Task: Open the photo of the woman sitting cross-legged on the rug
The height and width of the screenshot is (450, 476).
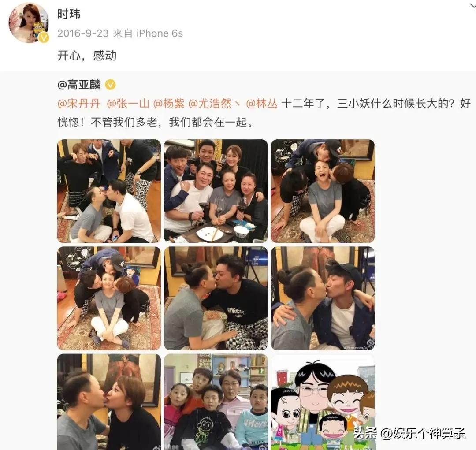Action: point(109,298)
